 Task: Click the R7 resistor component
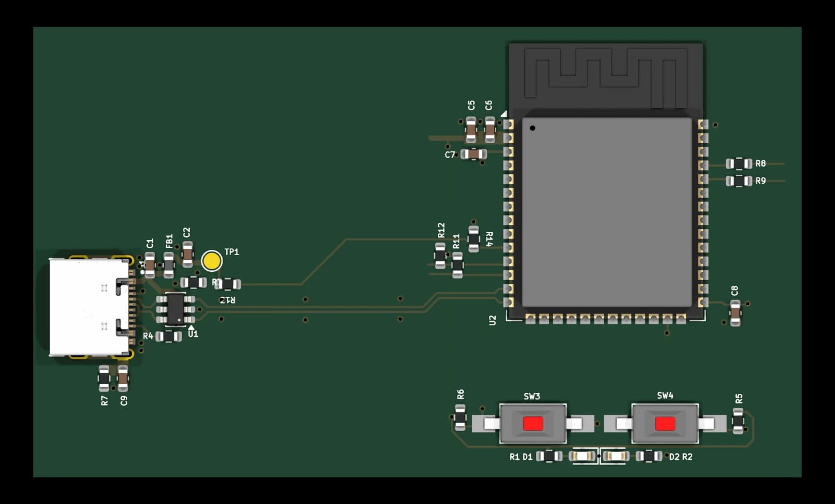pyautogui.click(x=104, y=379)
